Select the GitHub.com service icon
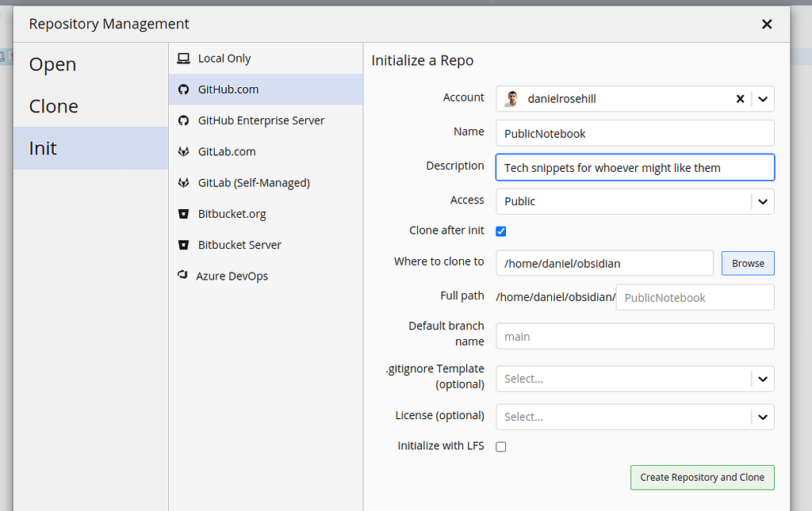812x511 pixels. [184, 90]
